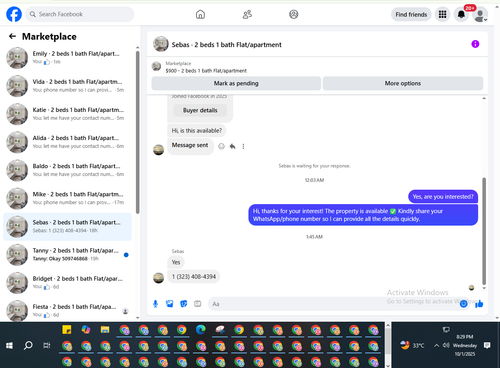The width and height of the screenshot is (500, 368).
Task: Open Katie's flat conversation
Action: (x=68, y=114)
